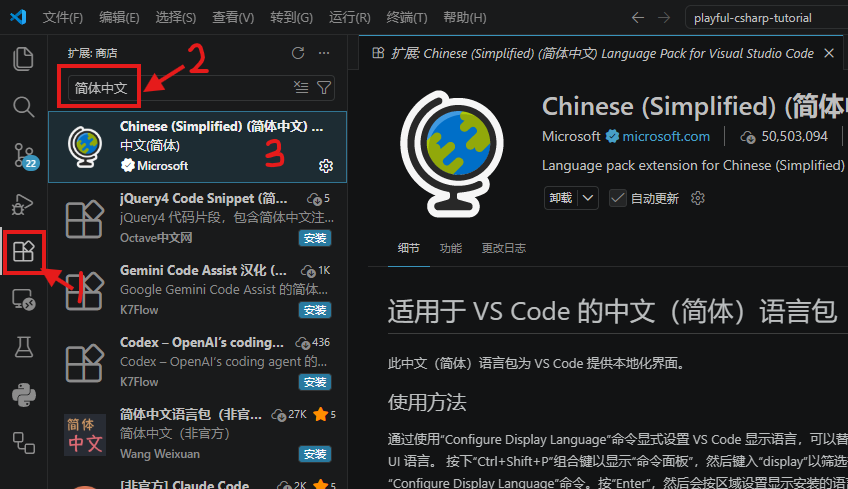This screenshot has width=848, height=489.
Task: Go back using the navigation arrow
Action: (638, 18)
